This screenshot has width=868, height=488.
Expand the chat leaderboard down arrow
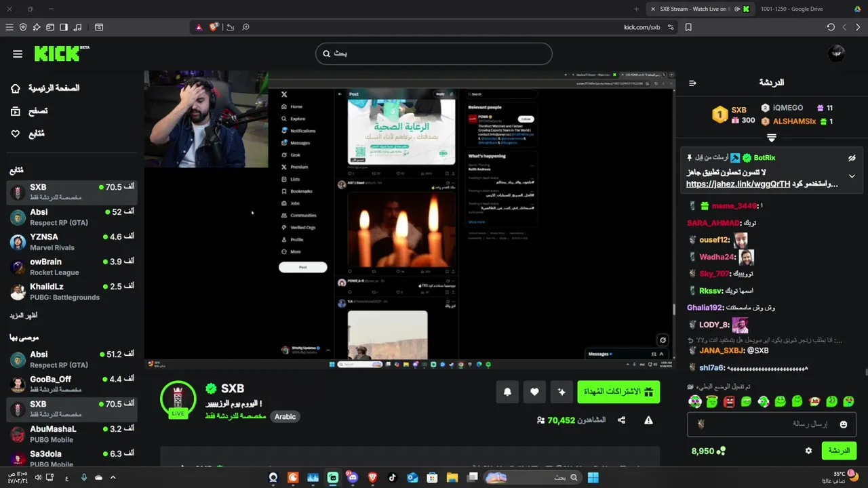pos(771,138)
